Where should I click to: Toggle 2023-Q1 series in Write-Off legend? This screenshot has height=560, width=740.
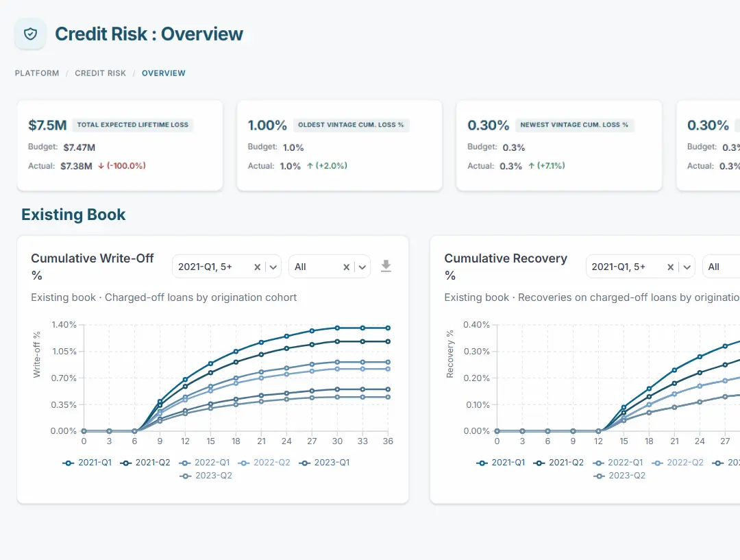point(324,463)
